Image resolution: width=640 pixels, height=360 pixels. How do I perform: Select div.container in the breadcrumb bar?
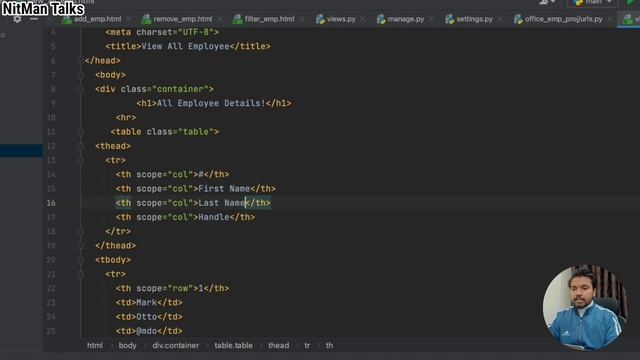pyautogui.click(x=176, y=345)
